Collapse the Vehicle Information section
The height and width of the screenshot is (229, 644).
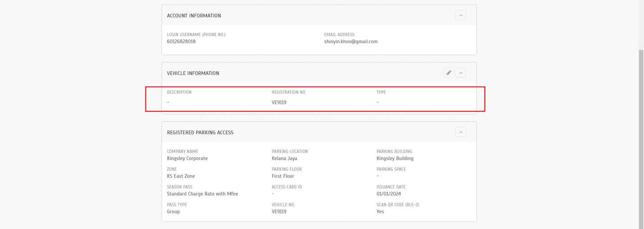461,72
